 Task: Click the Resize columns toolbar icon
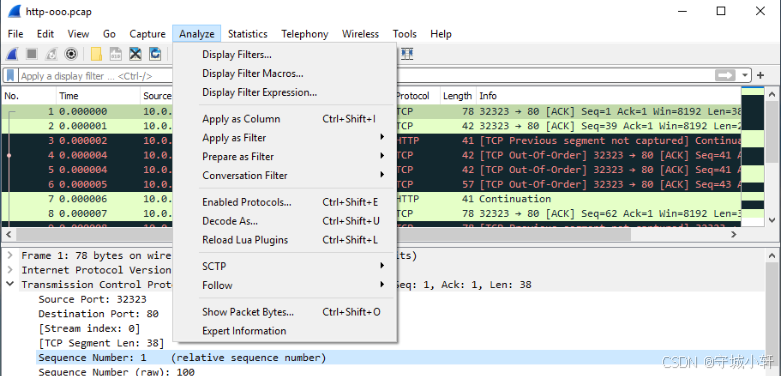tap(407, 54)
